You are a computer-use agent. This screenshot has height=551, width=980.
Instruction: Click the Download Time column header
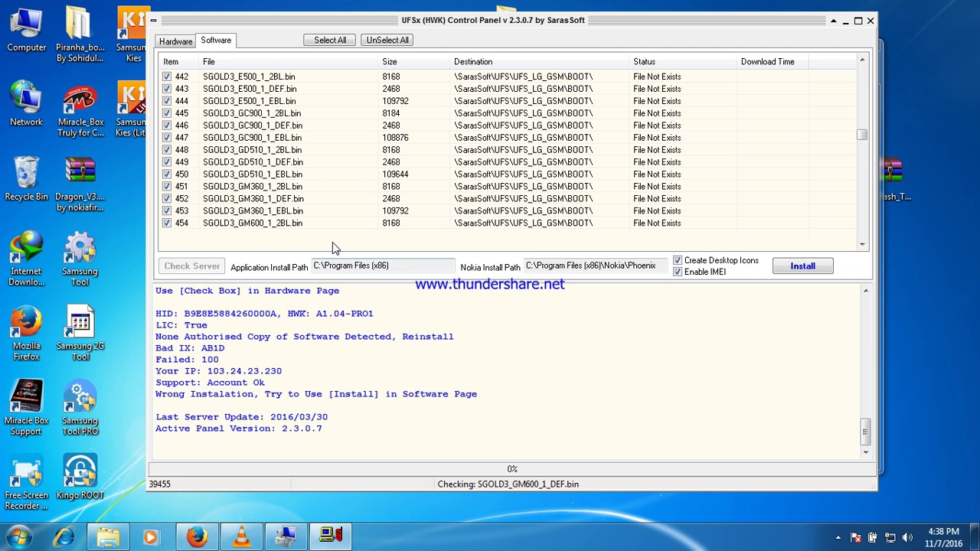point(771,61)
